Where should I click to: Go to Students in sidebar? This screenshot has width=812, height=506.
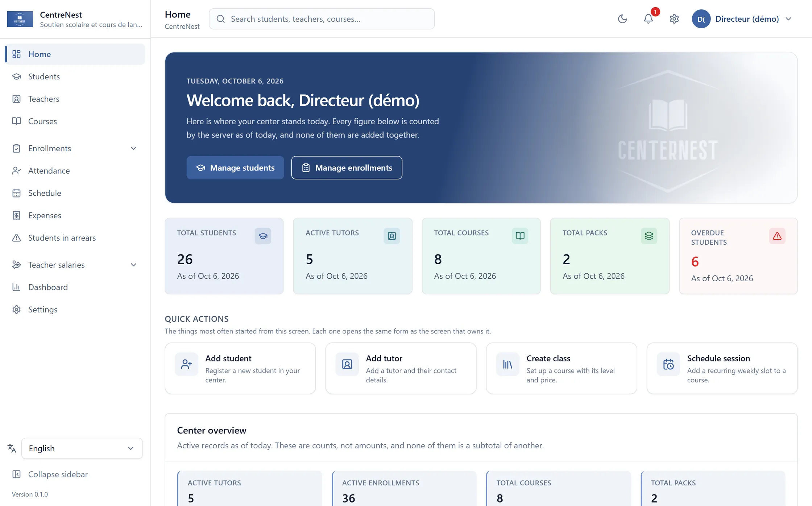tap(75, 76)
